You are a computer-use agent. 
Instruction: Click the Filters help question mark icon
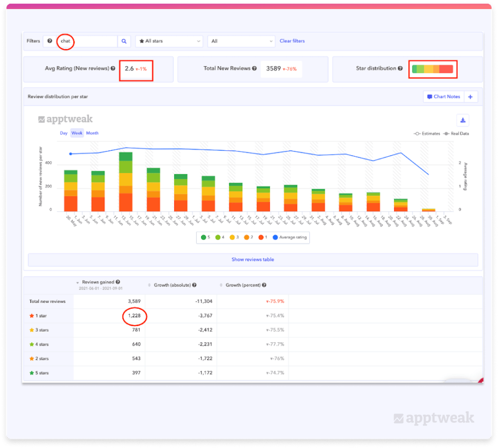click(x=50, y=41)
